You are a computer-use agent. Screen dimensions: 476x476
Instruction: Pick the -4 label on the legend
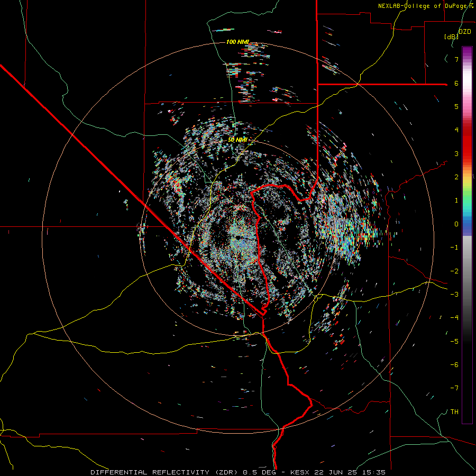[454, 317]
